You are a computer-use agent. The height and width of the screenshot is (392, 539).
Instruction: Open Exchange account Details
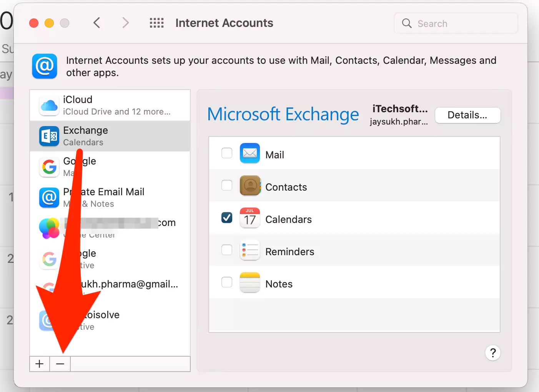(467, 115)
